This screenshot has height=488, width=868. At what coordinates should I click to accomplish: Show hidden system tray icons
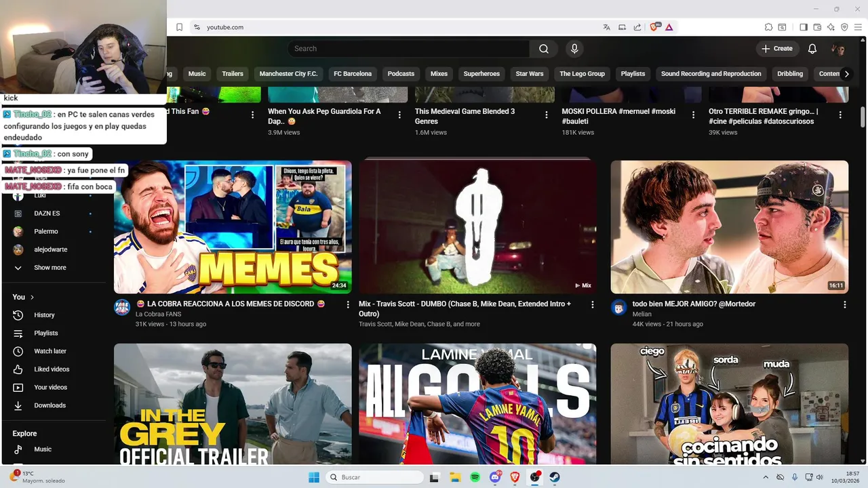(x=766, y=477)
